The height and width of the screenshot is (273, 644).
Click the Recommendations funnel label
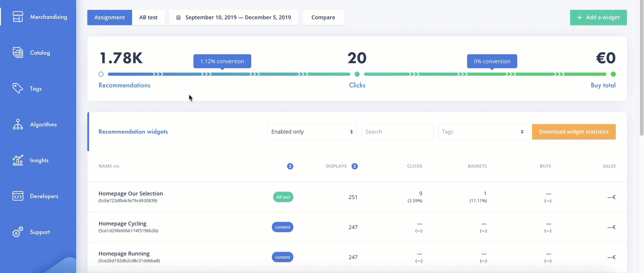tap(125, 85)
